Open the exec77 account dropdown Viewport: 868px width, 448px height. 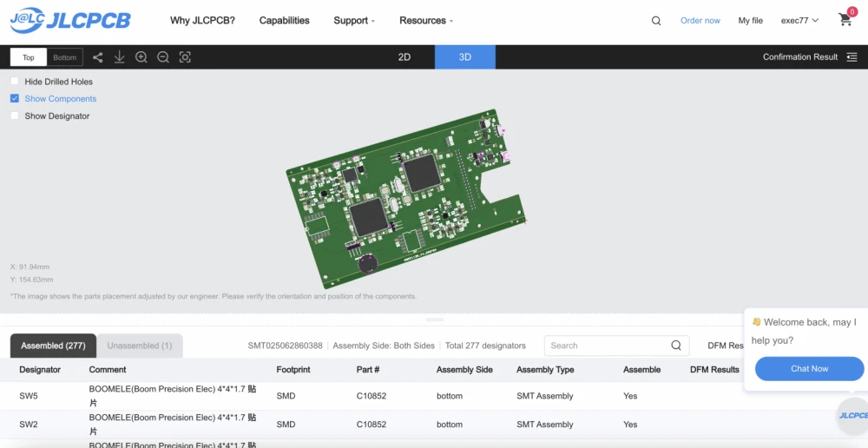pos(799,21)
